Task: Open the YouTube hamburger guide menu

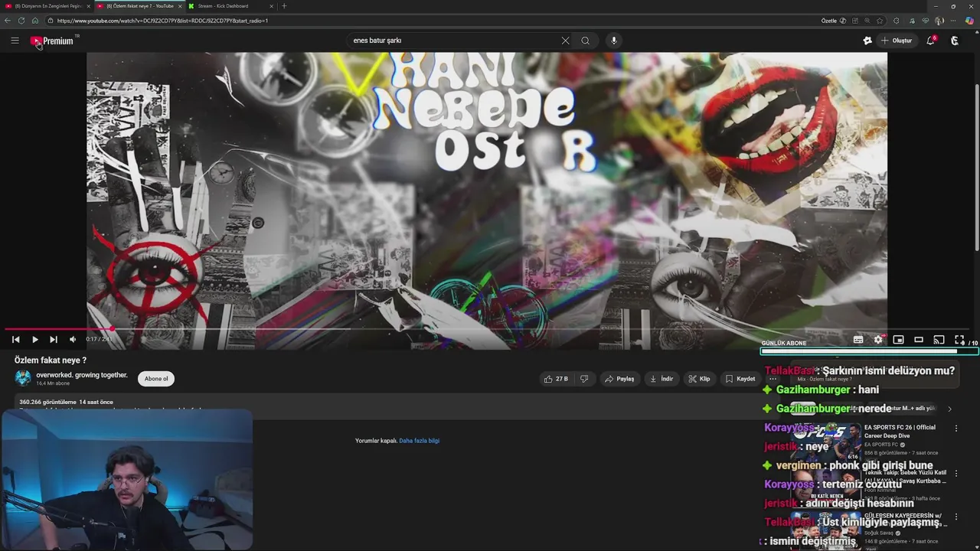Action: click(x=15, y=41)
